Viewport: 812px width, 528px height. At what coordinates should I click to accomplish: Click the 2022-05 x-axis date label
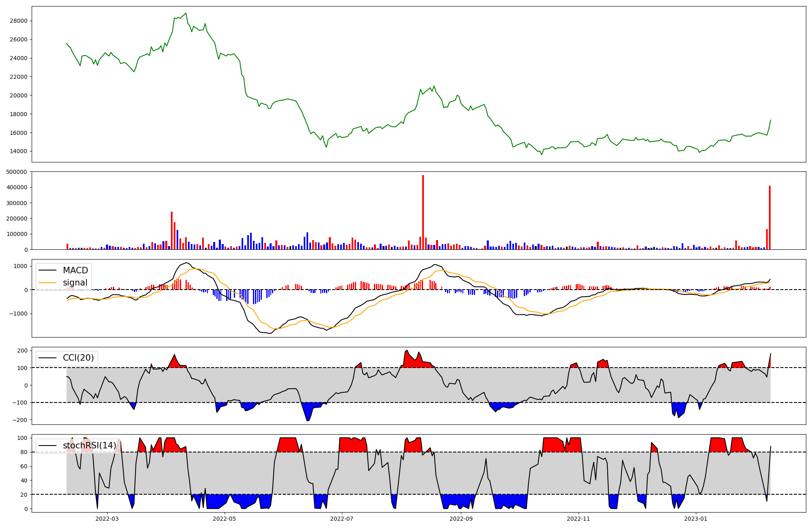tap(225, 519)
